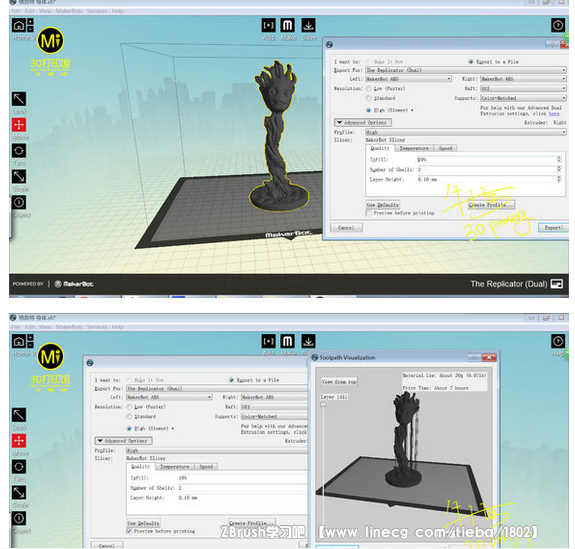
Task: Open Help icon in upper screenshot
Action: click(x=558, y=25)
